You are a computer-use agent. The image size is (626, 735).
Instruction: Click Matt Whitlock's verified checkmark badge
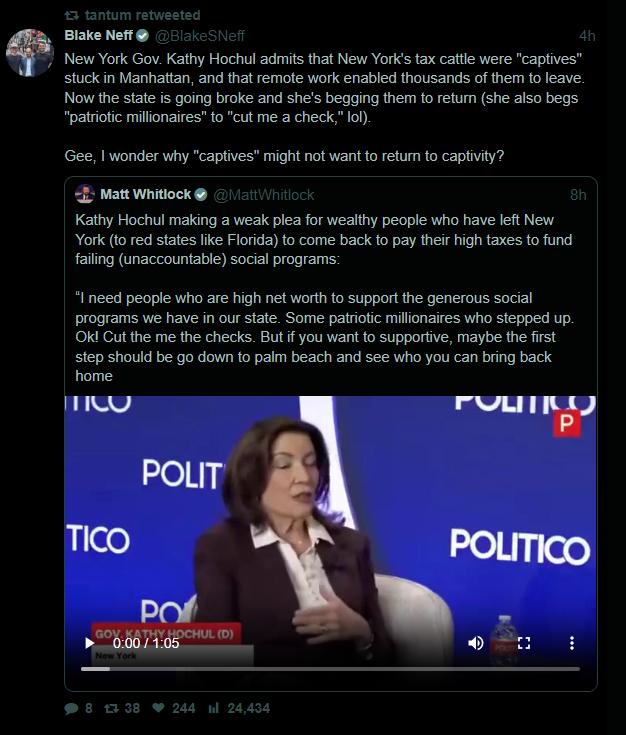[x=201, y=195]
